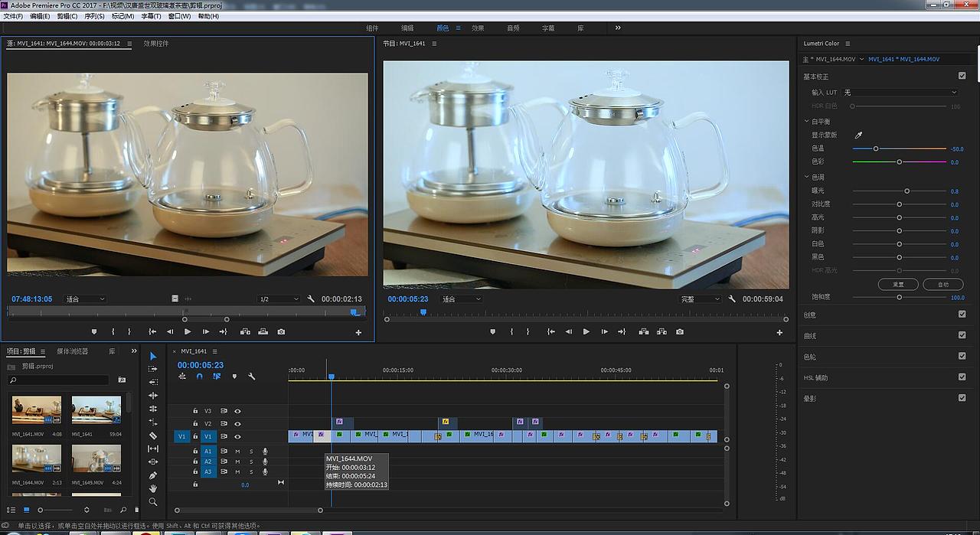This screenshot has width=980, height=535.
Task: Select the Slide tool
Action: pyautogui.click(x=153, y=462)
